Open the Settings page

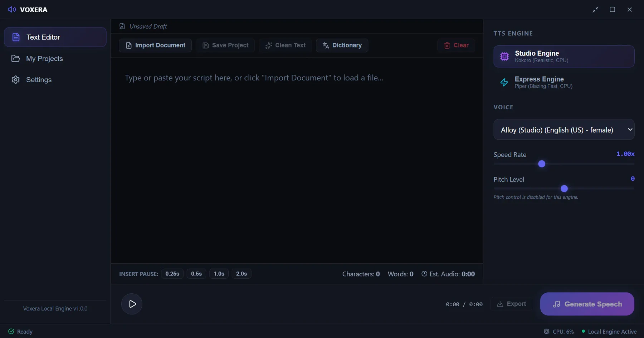coord(55,80)
